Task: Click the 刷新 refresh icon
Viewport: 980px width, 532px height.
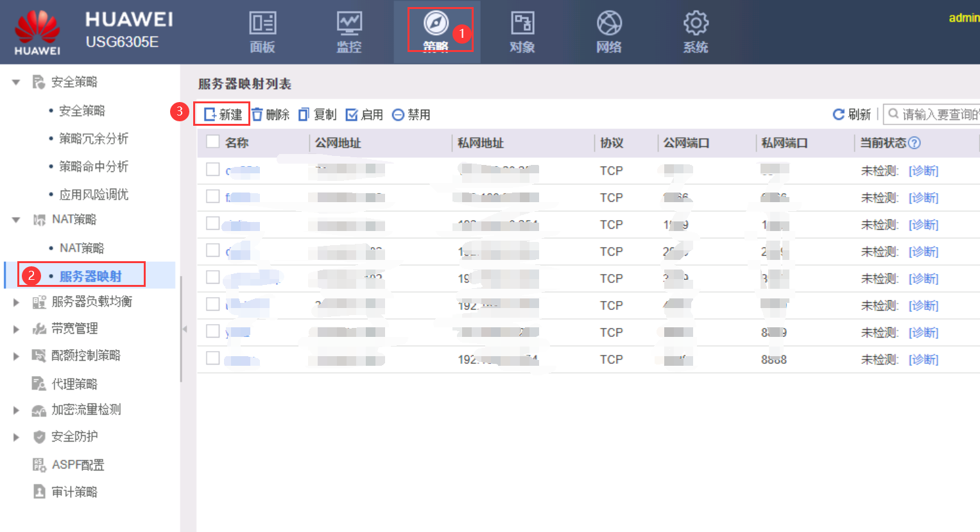Action: click(838, 115)
